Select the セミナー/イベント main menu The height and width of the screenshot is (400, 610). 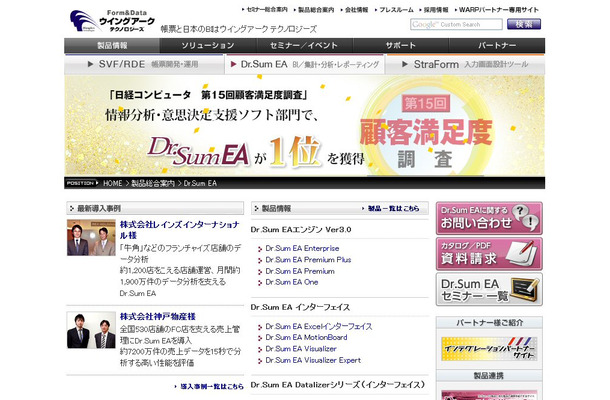pyautogui.click(x=304, y=46)
